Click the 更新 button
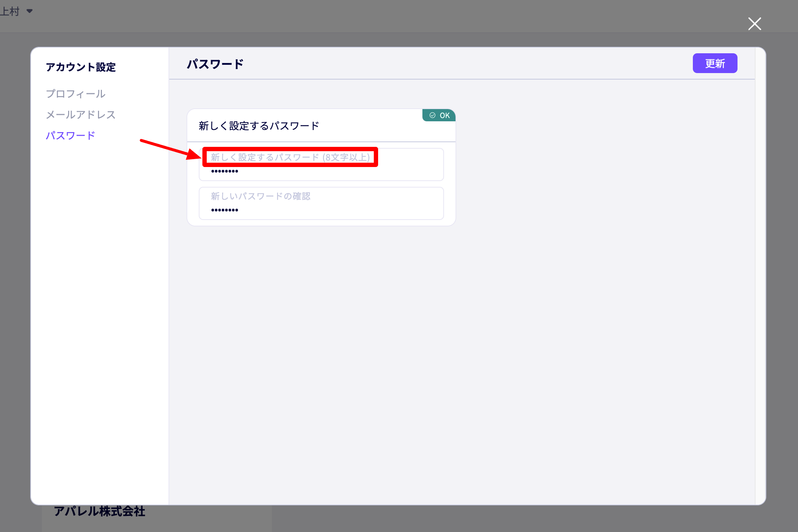Screen dimensions: 798x532 pyautogui.click(x=715, y=63)
